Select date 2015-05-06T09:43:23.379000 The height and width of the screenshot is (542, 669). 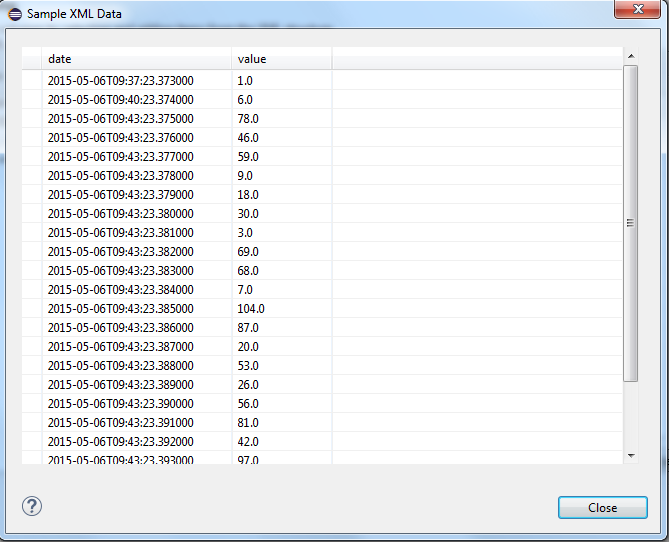click(121, 195)
